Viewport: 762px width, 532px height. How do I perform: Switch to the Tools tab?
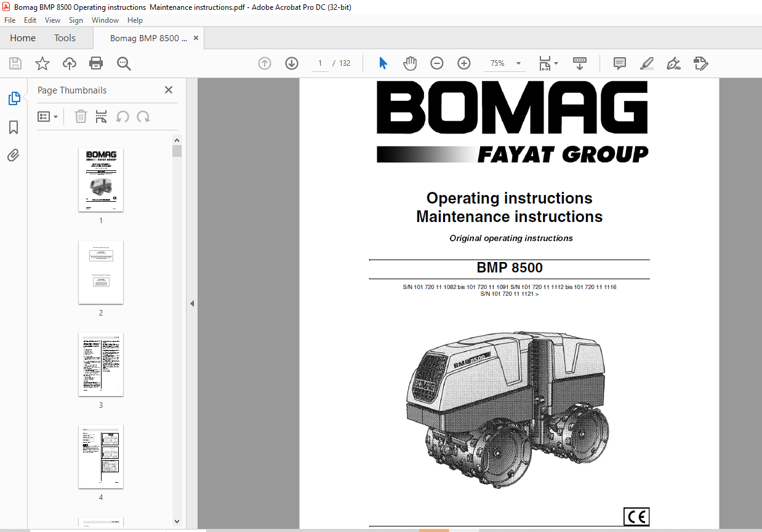pyautogui.click(x=65, y=38)
